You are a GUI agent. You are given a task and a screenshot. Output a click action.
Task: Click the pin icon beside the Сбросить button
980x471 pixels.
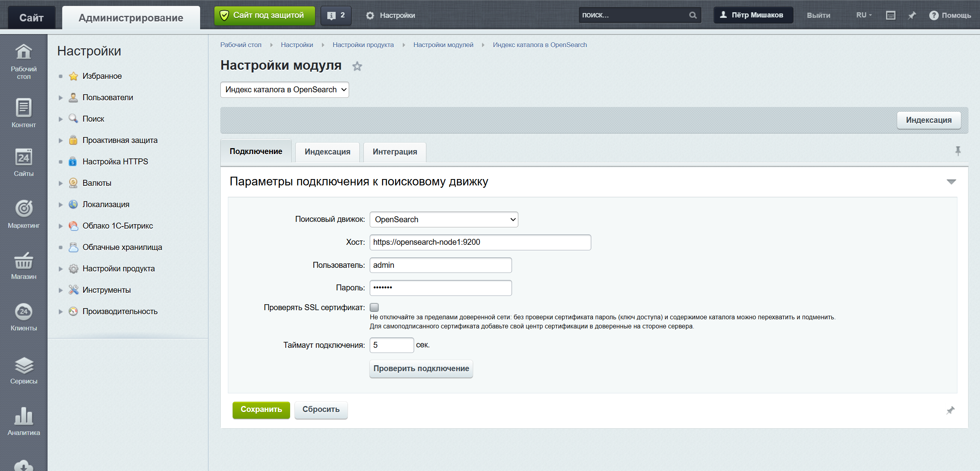point(950,410)
